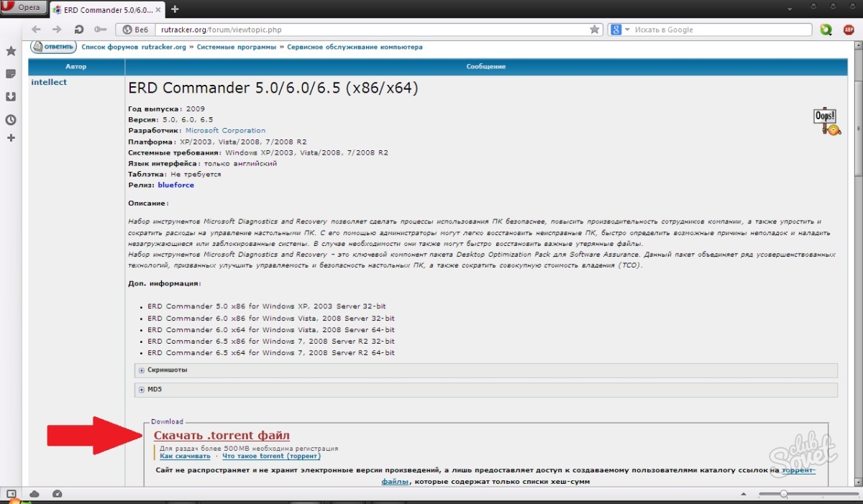Bookmark the page with address bar star

(x=595, y=29)
